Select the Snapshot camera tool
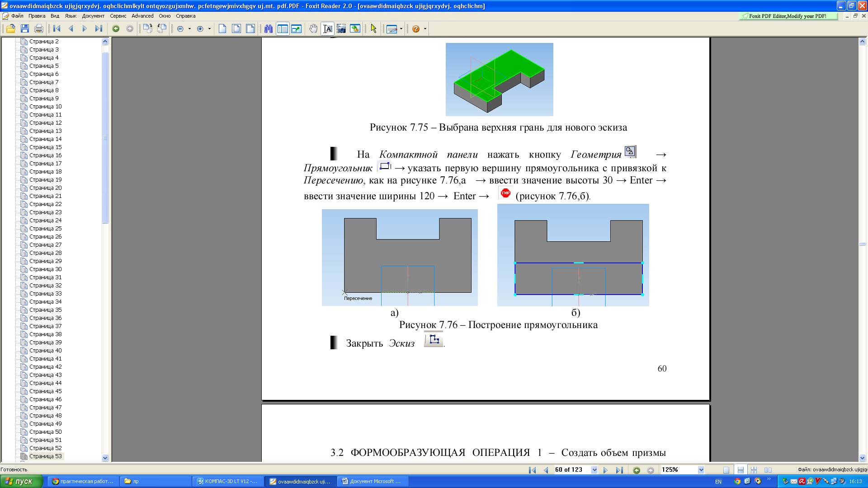Screen dimensions: 868x488 point(341,28)
